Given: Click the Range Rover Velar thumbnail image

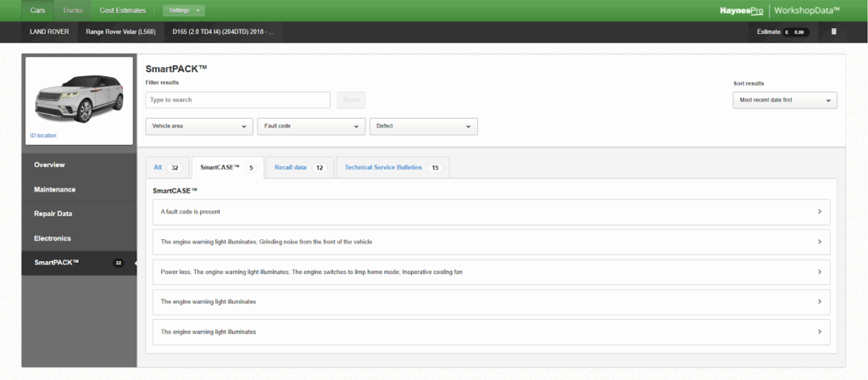Looking at the screenshot, I should point(79,95).
